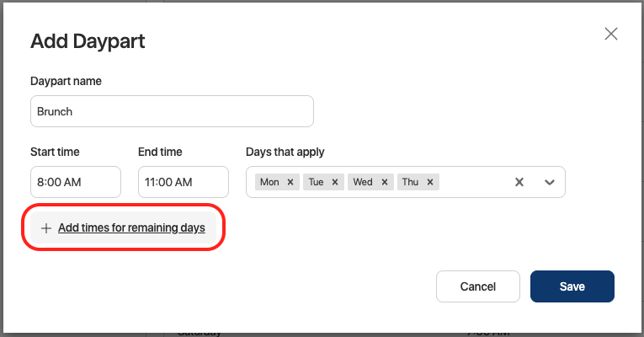Select the Thu chip label
The width and height of the screenshot is (644, 337).
(x=410, y=182)
